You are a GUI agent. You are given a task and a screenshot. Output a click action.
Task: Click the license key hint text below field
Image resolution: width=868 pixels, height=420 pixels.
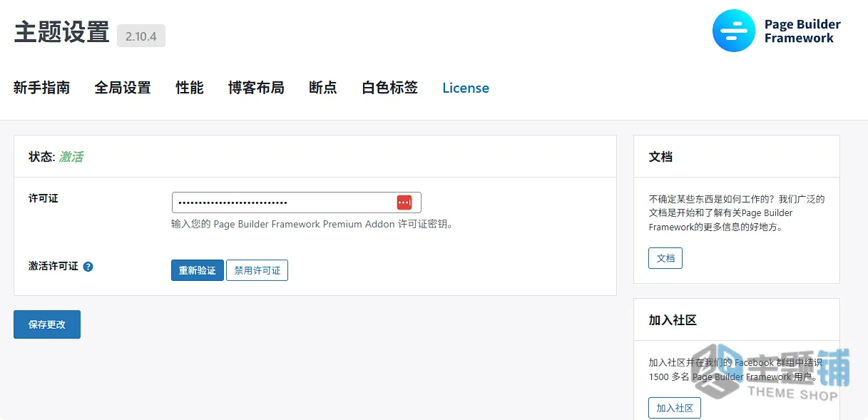coord(312,224)
